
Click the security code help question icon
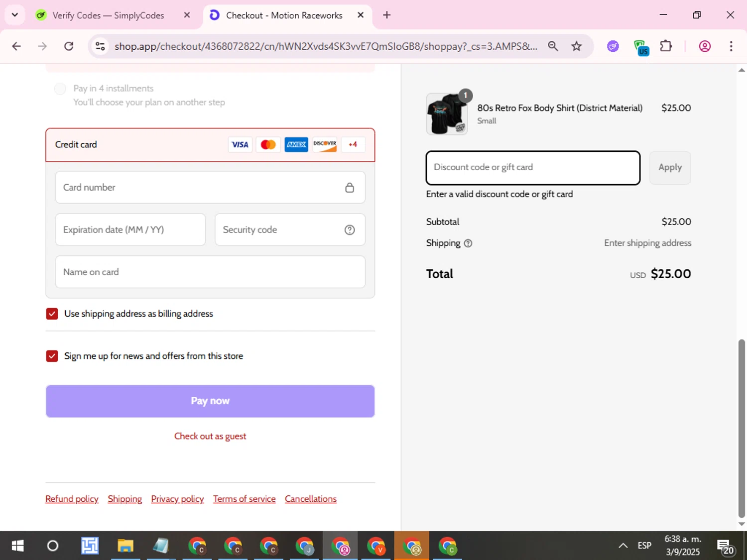(x=350, y=230)
